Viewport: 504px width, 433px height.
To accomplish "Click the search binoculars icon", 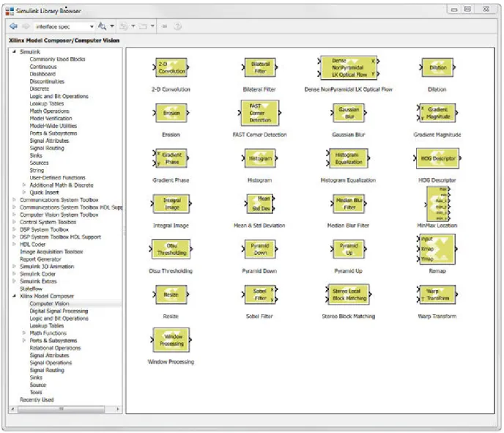I will (x=103, y=26).
